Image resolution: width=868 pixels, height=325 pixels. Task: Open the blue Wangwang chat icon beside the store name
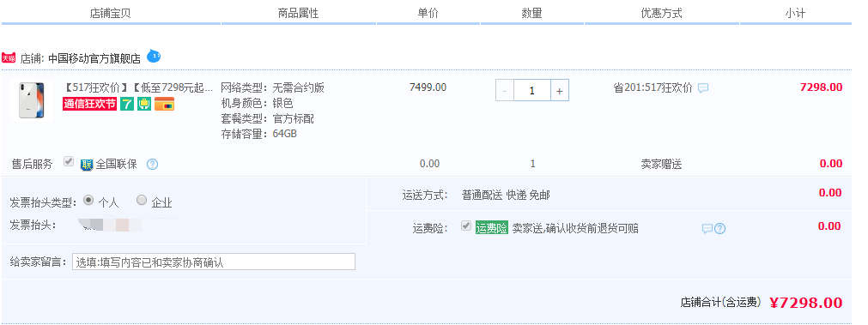tap(154, 57)
